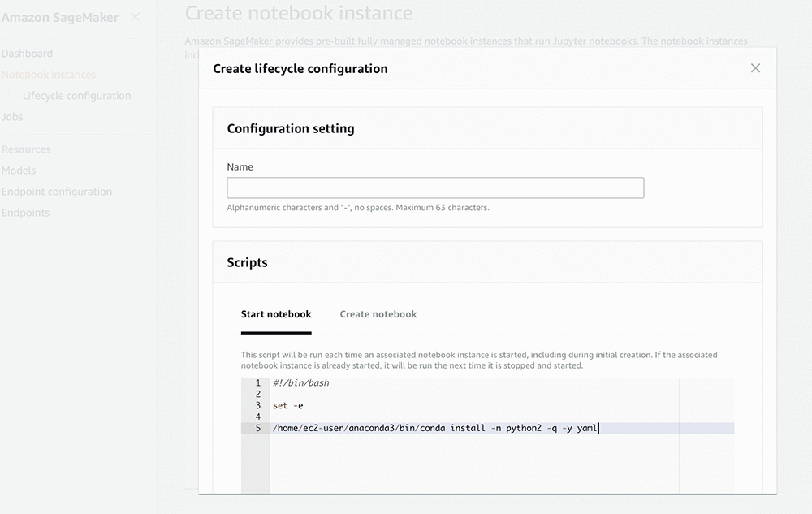Viewport: 812px width, 514px height.
Task: Click line 5 conda install command
Action: (434, 428)
